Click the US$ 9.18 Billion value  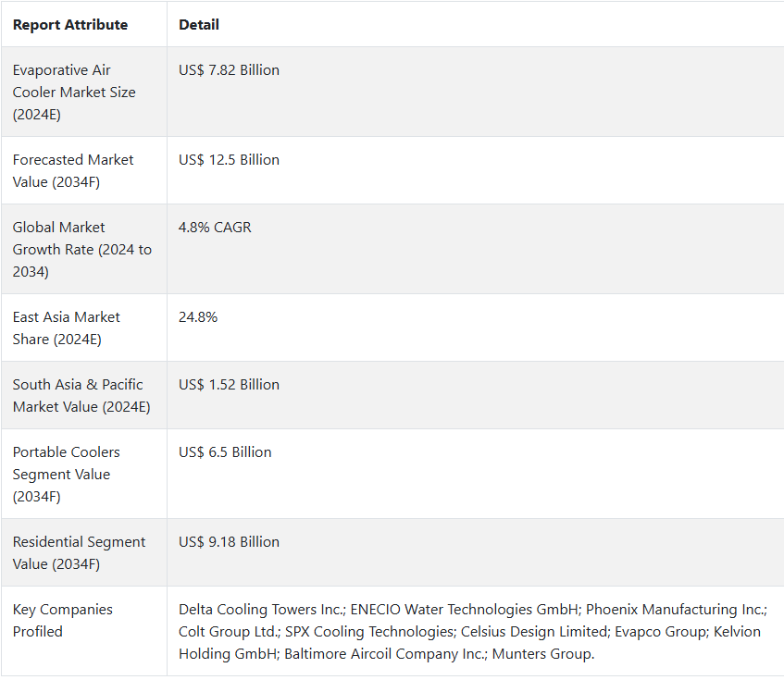[x=229, y=542]
